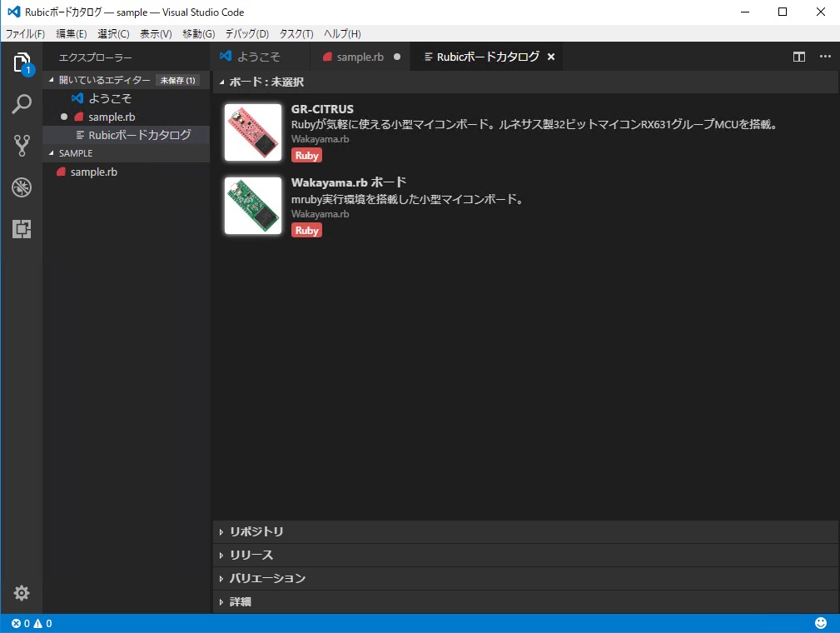This screenshot has height=633, width=840.
Task: Open the タスク(T) menu
Action: (296, 34)
